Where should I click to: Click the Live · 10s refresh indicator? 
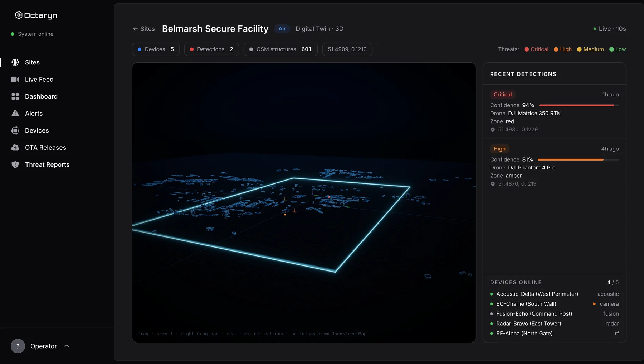[610, 29]
